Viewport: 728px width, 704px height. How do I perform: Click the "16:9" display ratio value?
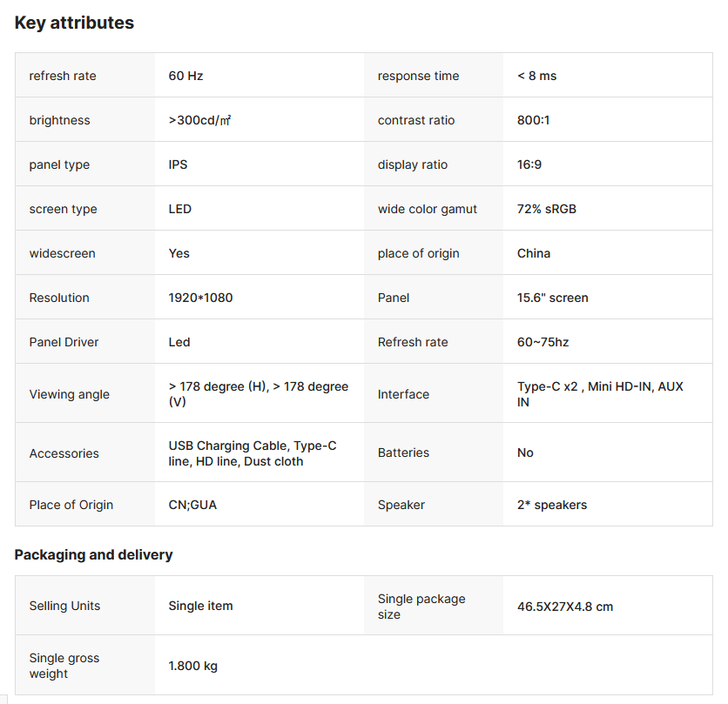coord(529,164)
